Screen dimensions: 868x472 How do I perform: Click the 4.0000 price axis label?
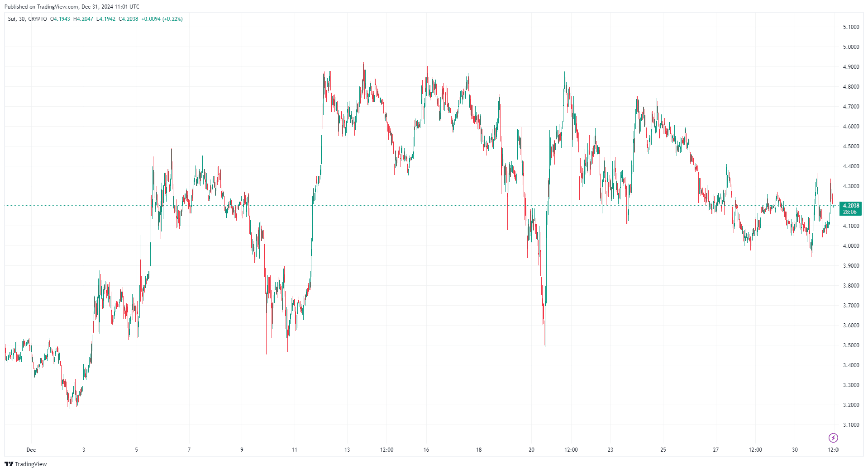[x=851, y=246]
